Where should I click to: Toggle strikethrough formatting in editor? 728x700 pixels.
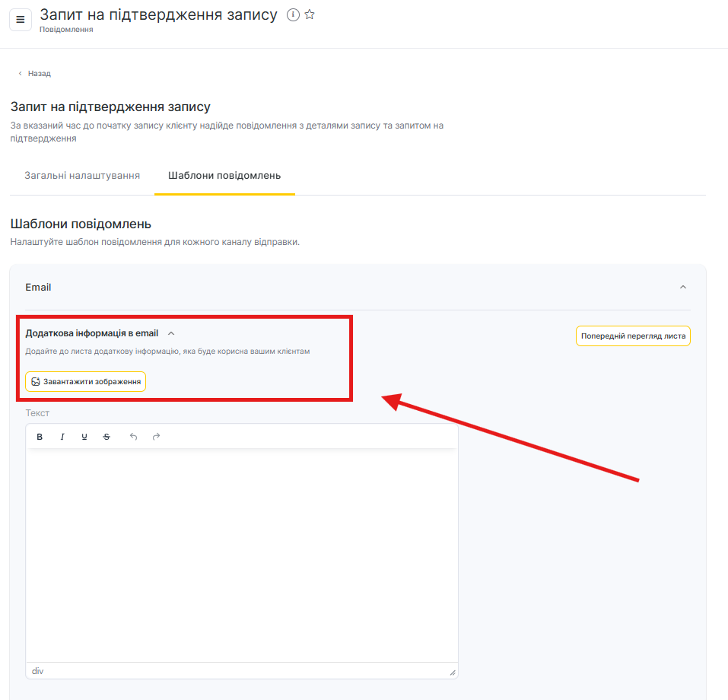pyautogui.click(x=106, y=437)
